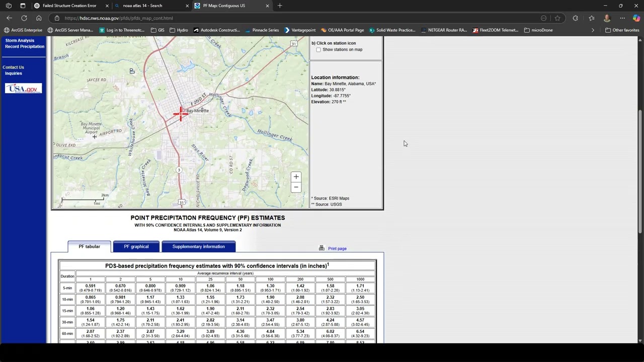Click the 15-min 10-year value 1.62

click(180, 309)
